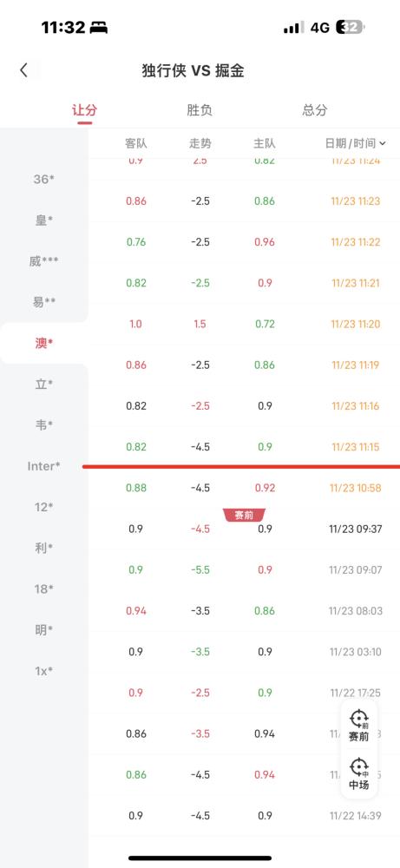400x868 pixels.
Task: Tap the cellular signal bars icon
Action: pyautogui.click(x=293, y=28)
